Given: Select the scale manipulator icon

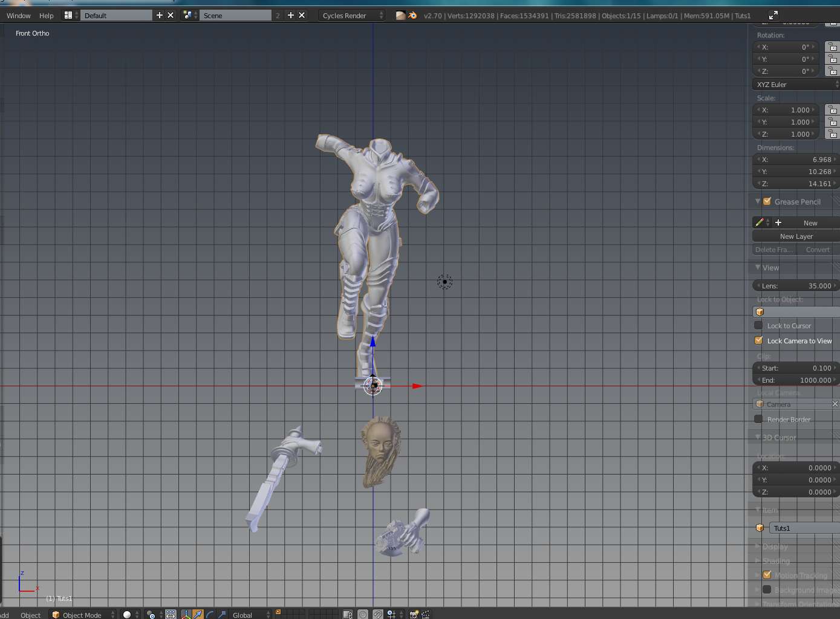Looking at the screenshot, I should [222, 614].
